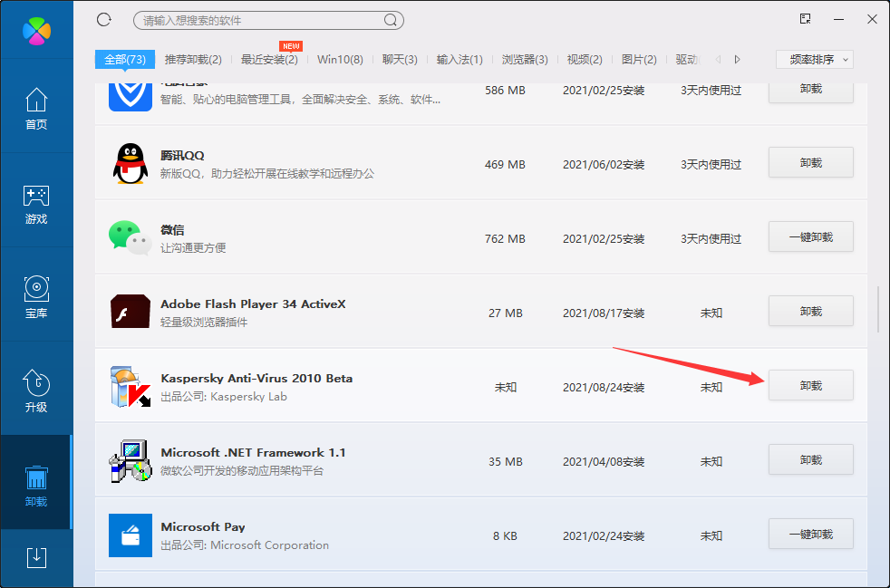Uninstall 腾讯QQ with 卸载 button
The image size is (890, 588).
811,162
